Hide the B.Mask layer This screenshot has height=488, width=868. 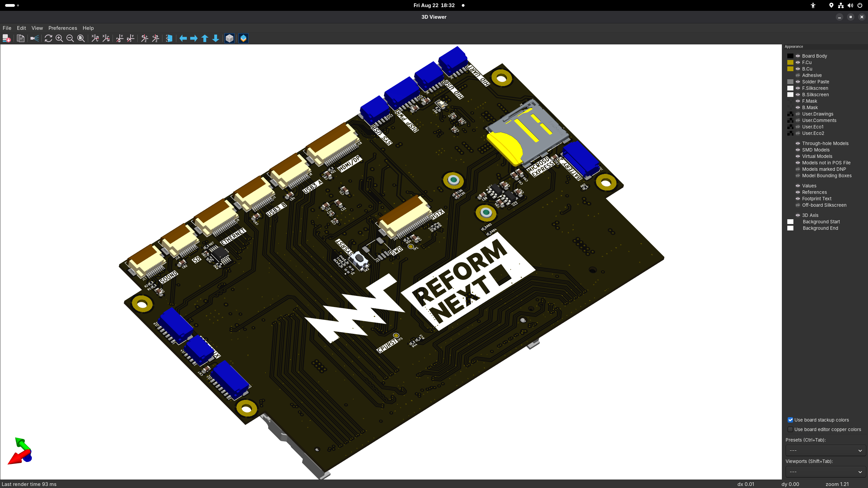798,107
